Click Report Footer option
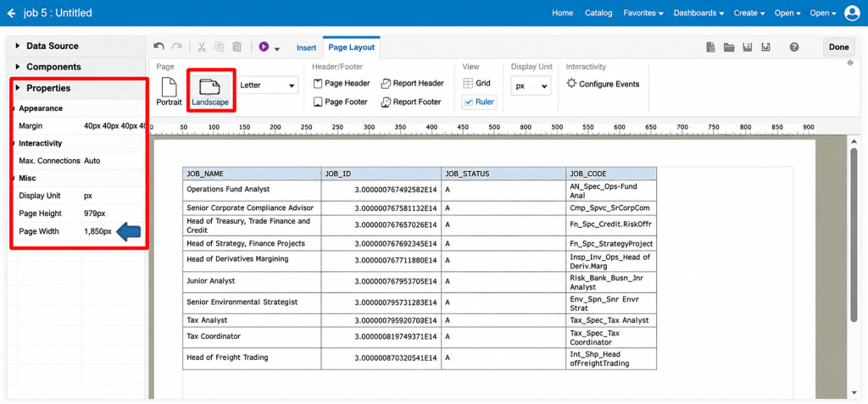The image size is (868, 404). click(411, 102)
